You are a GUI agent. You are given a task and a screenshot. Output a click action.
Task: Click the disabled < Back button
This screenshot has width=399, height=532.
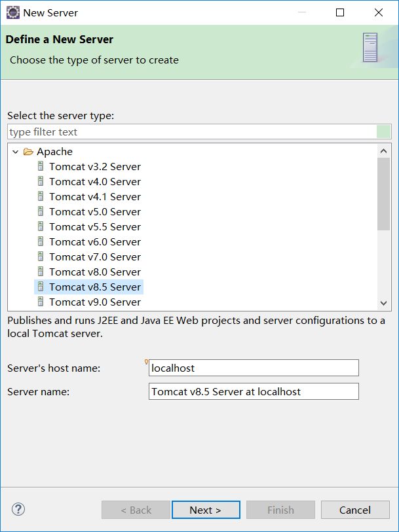coord(136,510)
